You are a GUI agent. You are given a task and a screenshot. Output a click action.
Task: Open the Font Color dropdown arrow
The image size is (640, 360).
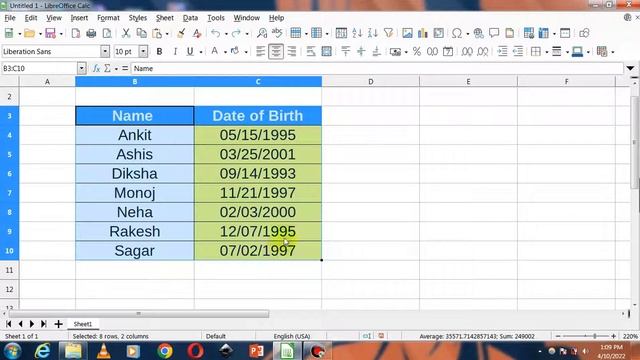(x=224, y=52)
